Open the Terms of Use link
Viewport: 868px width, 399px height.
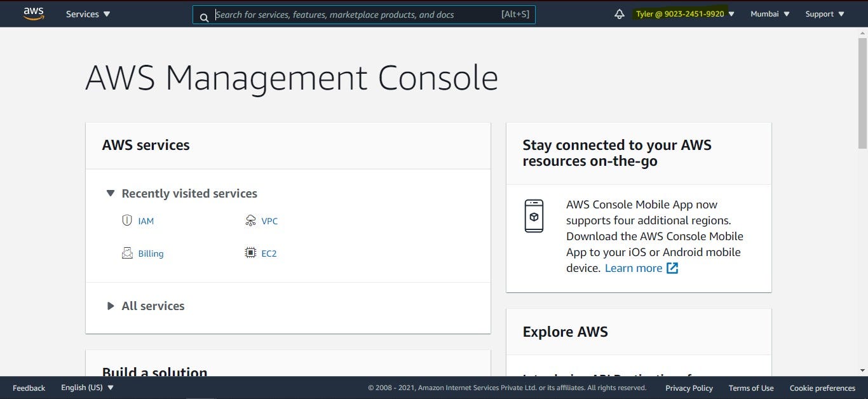click(x=751, y=388)
